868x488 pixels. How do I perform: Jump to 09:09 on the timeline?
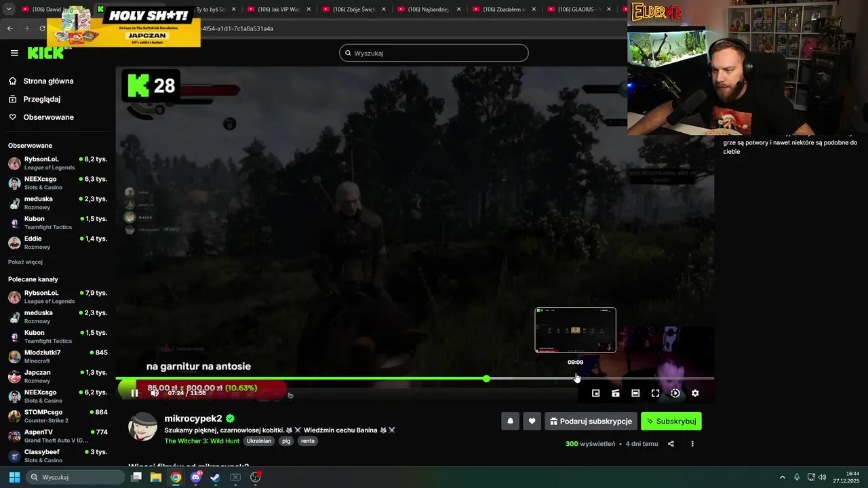(x=576, y=378)
